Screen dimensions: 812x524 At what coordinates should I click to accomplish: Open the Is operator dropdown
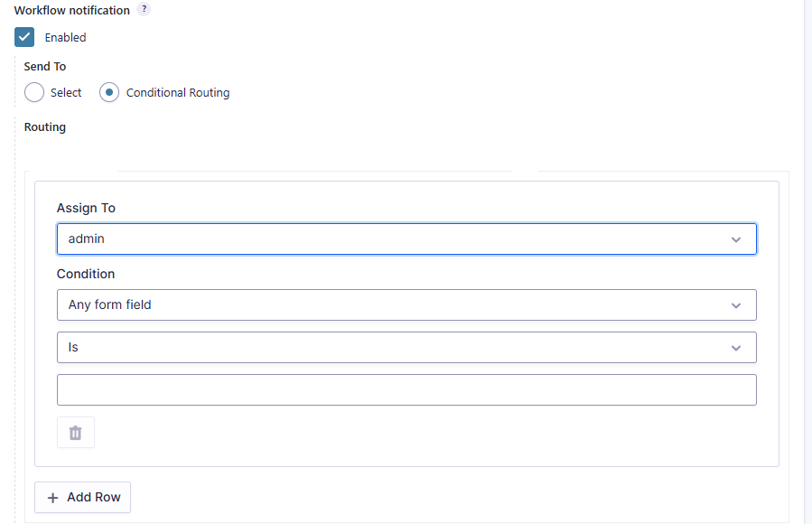pos(406,348)
